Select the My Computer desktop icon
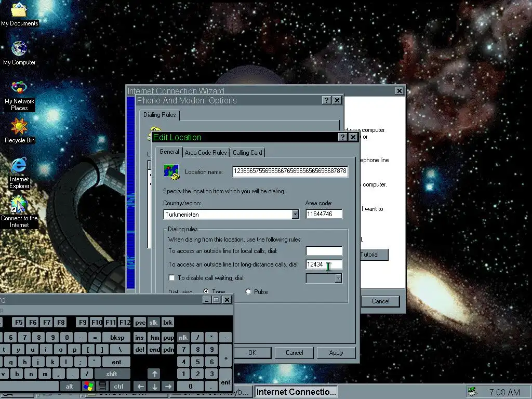 (19, 54)
